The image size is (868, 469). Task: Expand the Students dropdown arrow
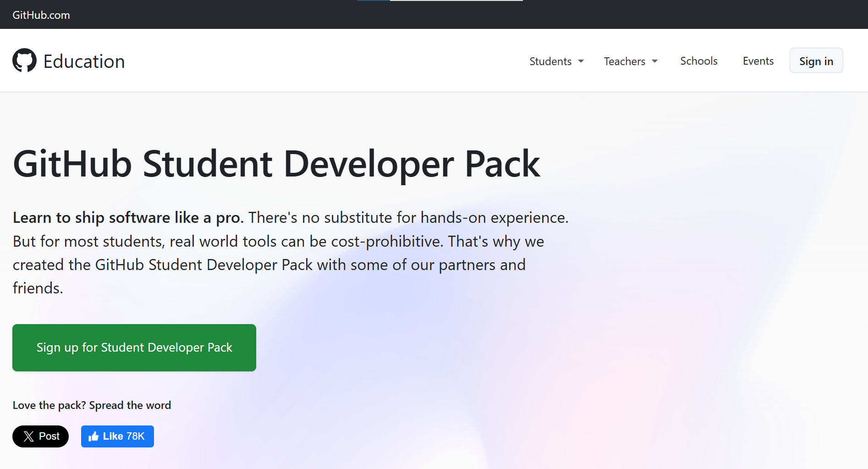tap(581, 61)
